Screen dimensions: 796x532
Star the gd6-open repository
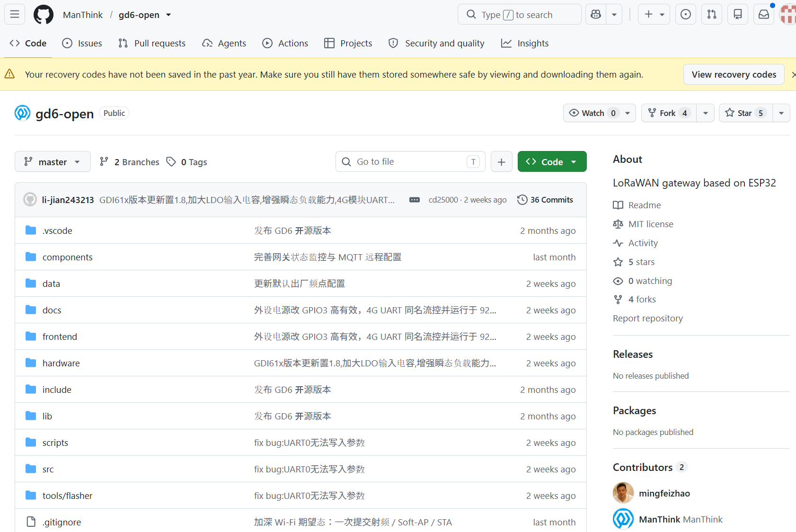(746, 113)
